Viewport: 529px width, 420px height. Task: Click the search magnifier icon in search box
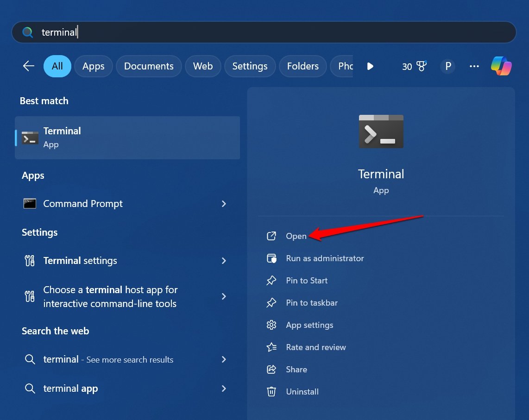coord(27,32)
